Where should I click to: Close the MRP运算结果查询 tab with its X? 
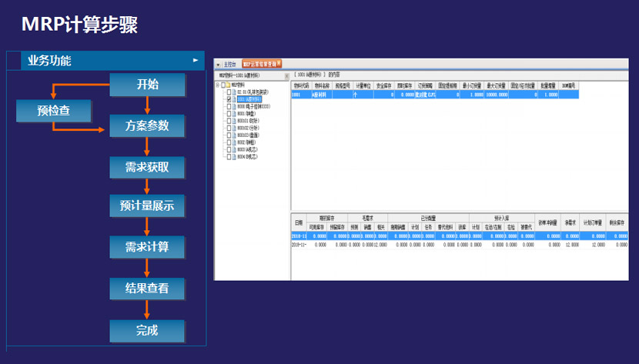[x=279, y=63]
